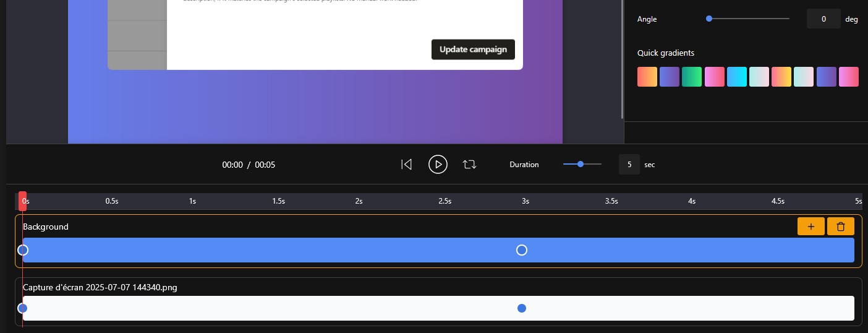Viewport: 868px width, 333px height.
Task: Delete Background keyframe with the trash button
Action: [841, 227]
